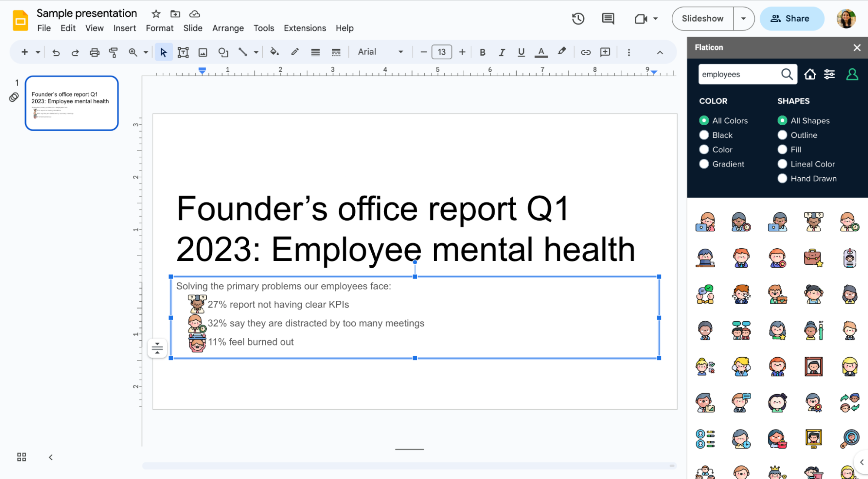Open the Extensions menu
This screenshot has height=479, width=868.
(x=305, y=28)
